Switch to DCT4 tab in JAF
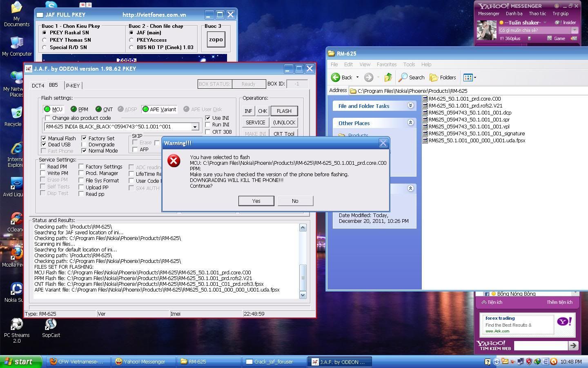 38,85
